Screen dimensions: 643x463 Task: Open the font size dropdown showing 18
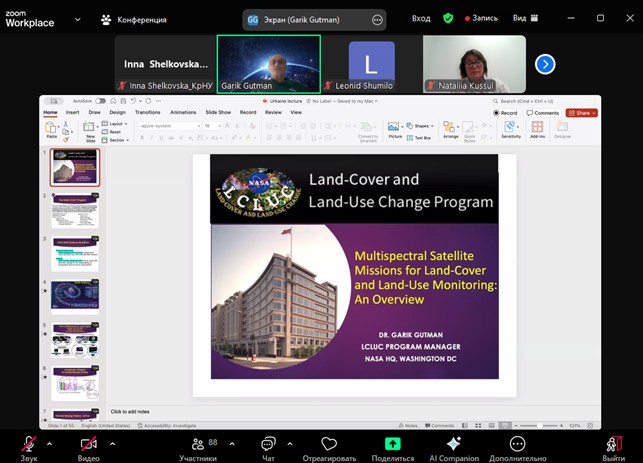coord(212,126)
